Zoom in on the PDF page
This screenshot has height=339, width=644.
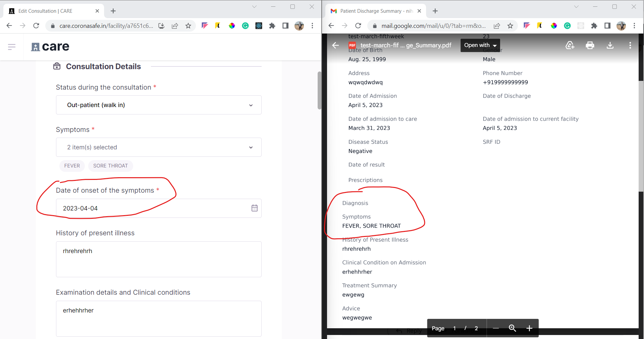click(x=529, y=328)
